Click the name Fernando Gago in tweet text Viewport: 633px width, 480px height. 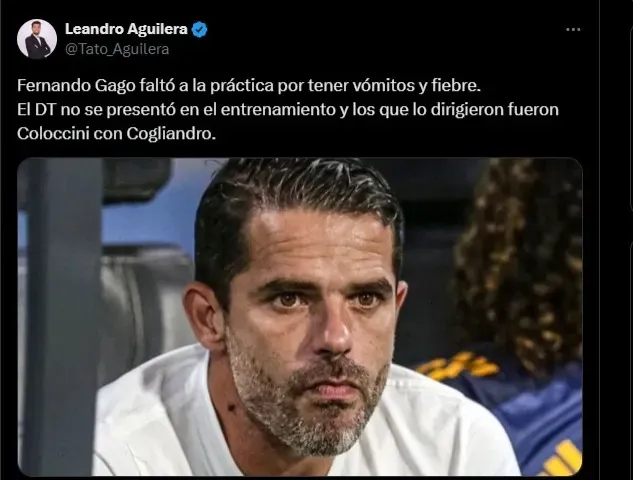point(76,86)
